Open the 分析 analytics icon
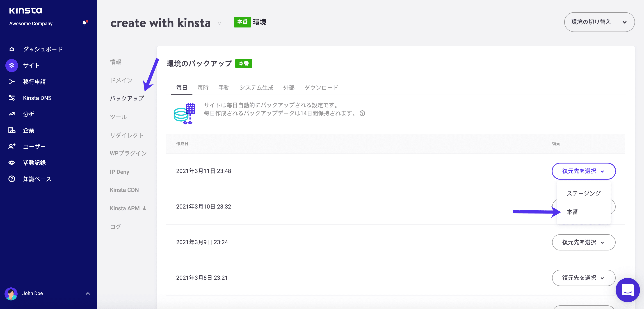The height and width of the screenshot is (309, 644). tap(11, 114)
